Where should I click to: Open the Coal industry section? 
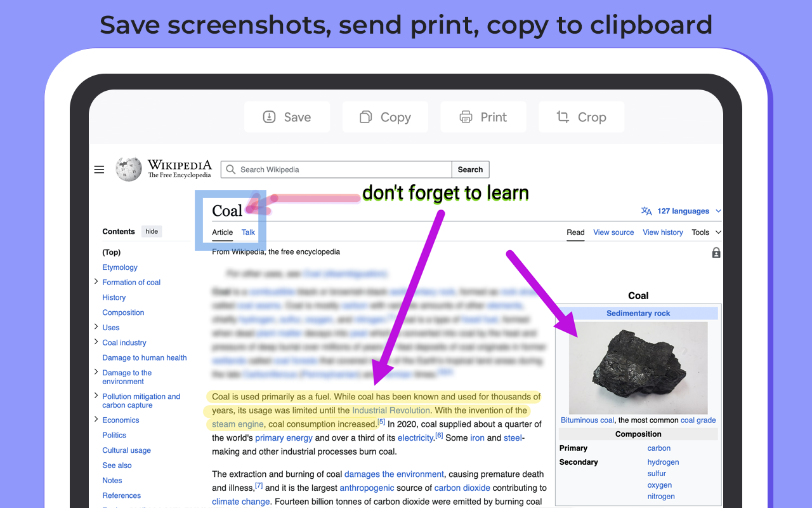click(x=124, y=343)
